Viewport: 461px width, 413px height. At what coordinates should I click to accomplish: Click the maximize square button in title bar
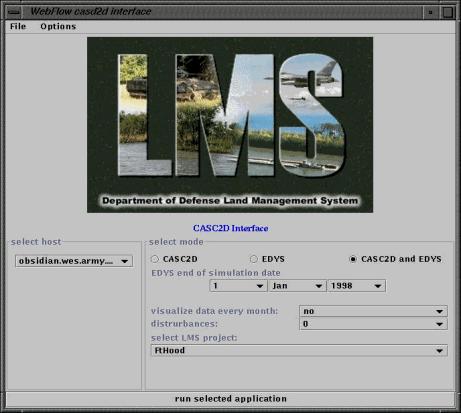(447, 12)
